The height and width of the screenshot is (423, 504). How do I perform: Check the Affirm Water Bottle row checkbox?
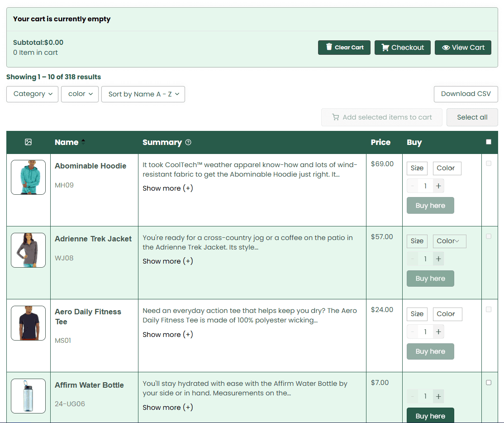pos(489,383)
